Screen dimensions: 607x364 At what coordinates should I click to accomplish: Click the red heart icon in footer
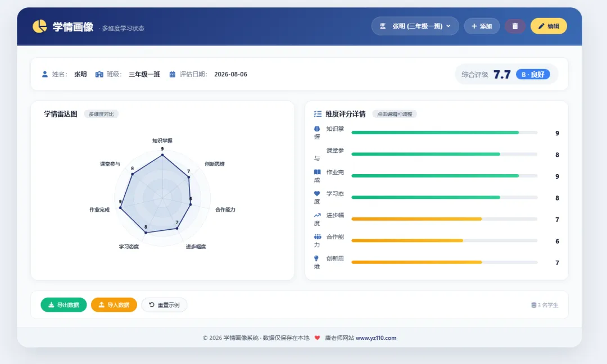[x=317, y=338]
